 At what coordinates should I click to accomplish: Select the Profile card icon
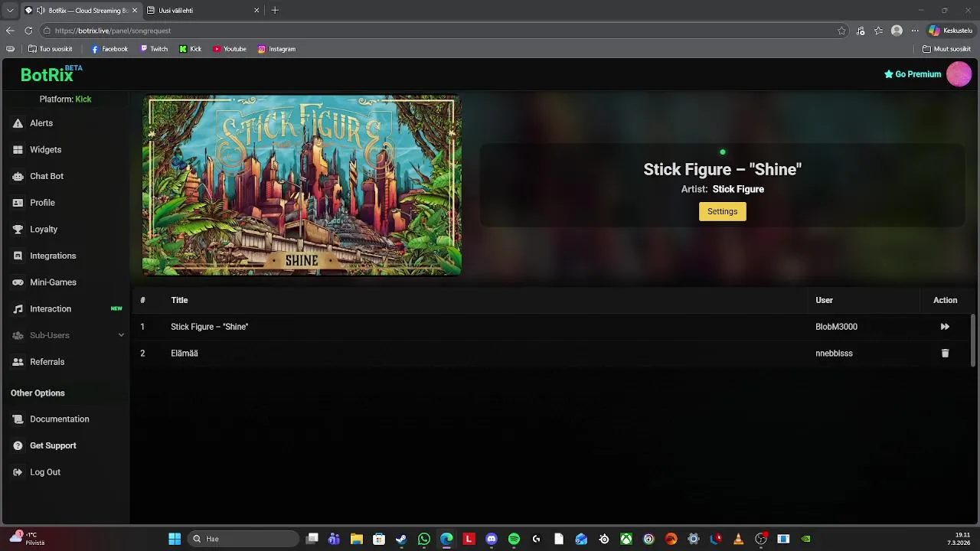click(x=18, y=203)
